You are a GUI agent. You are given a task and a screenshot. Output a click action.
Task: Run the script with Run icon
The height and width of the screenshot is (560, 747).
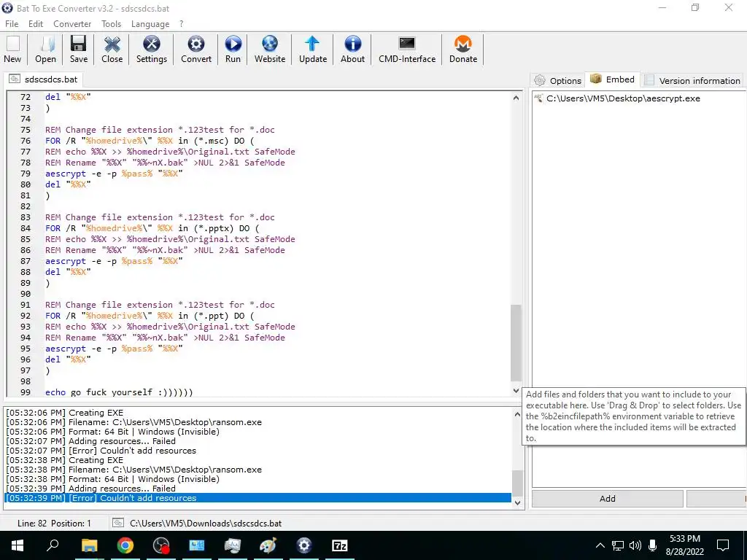click(x=233, y=49)
